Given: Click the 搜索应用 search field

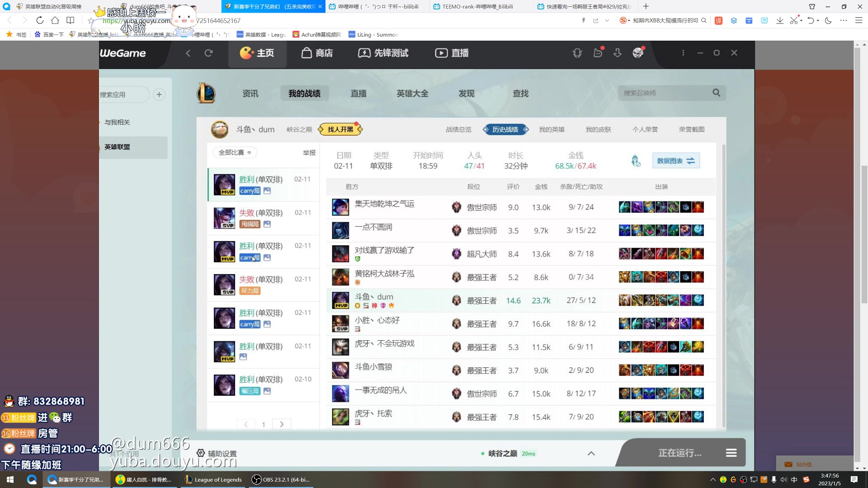Looking at the screenshot, I should point(123,95).
